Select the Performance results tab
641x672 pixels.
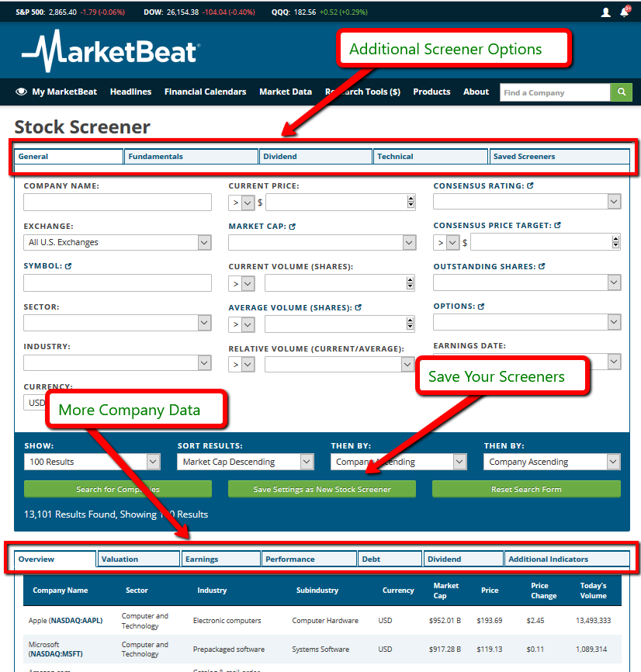click(309, 559)
